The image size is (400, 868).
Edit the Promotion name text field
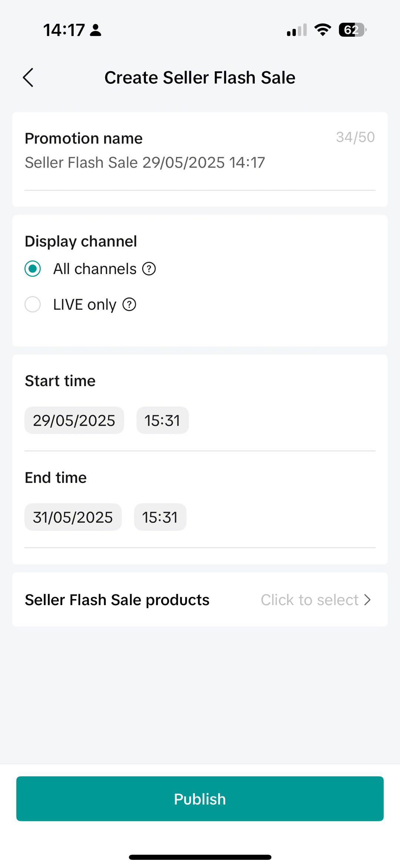click(145, 163)
